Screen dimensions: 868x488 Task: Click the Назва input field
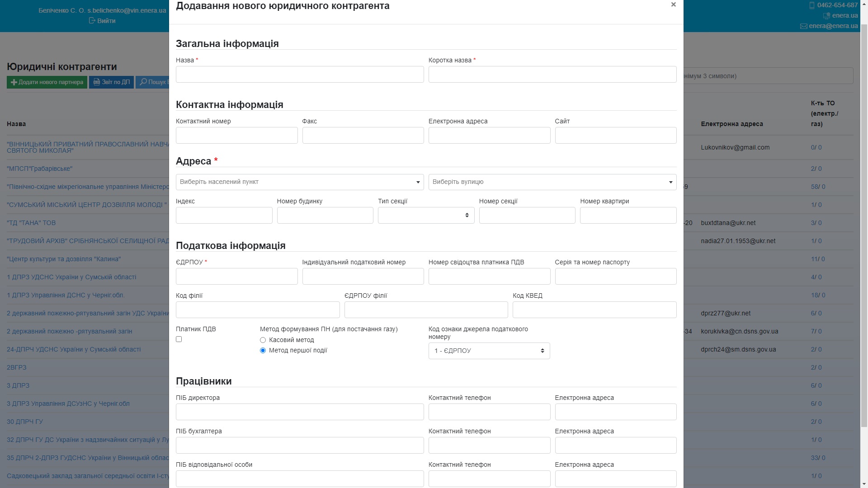[300, 75]
